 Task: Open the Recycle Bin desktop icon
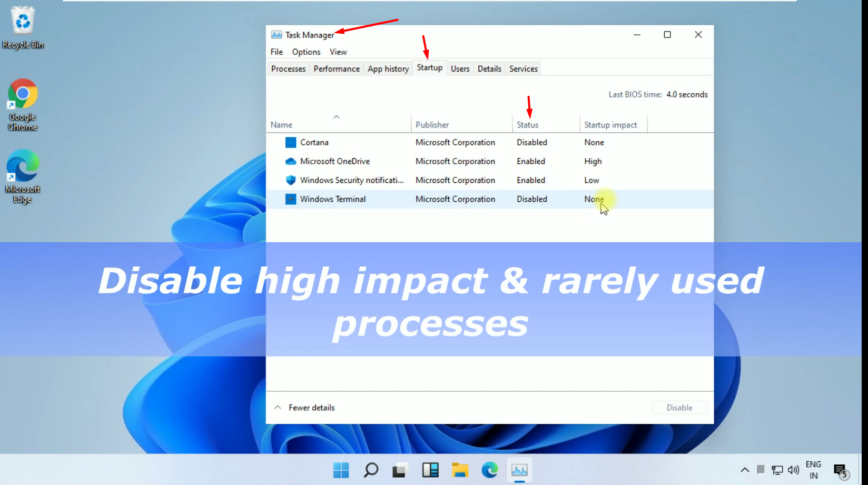tap(23, 28)
